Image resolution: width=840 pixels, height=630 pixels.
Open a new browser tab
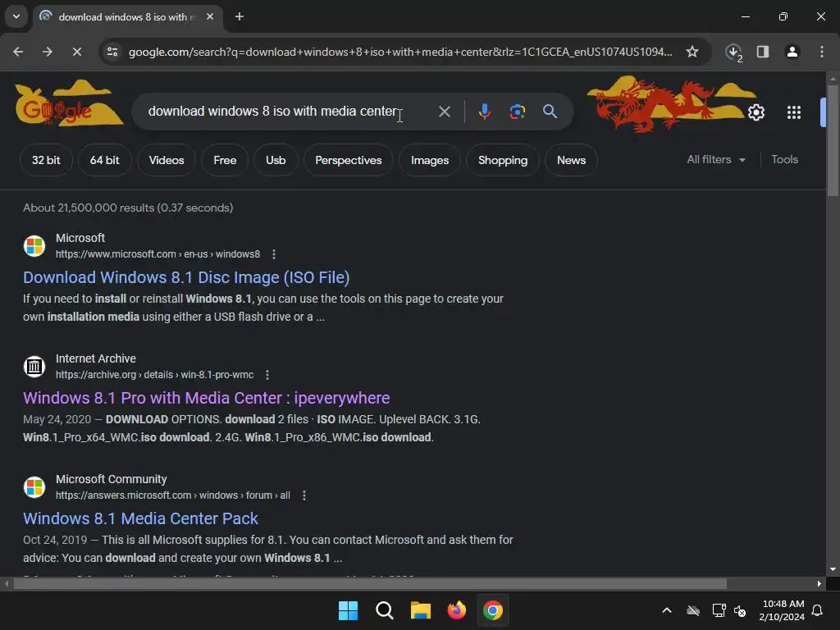coord(240,16)
